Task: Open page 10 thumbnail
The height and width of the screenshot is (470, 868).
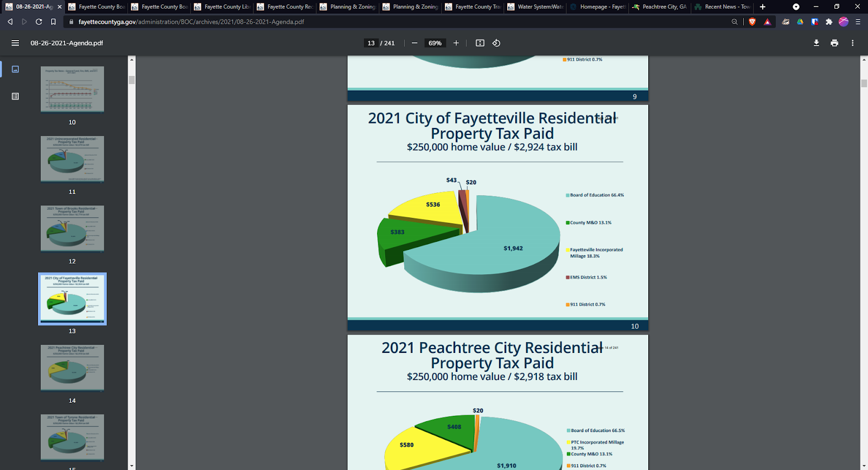Action: pos(72,89)
